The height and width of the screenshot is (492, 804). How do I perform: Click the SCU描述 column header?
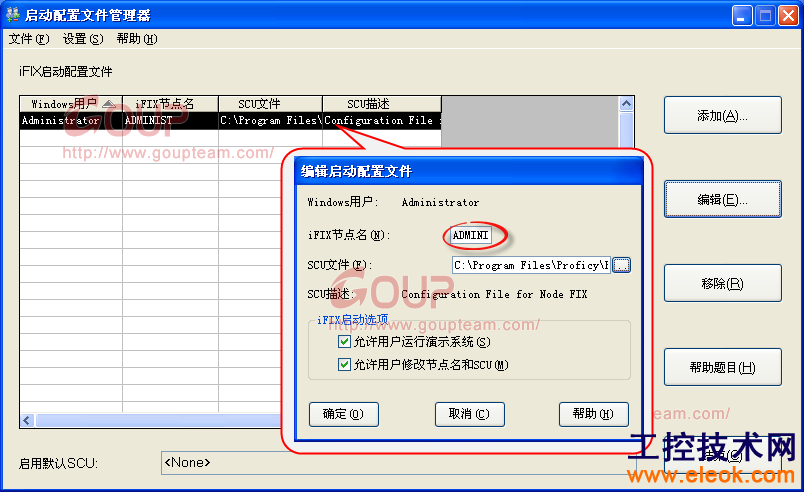pos(381,104)
